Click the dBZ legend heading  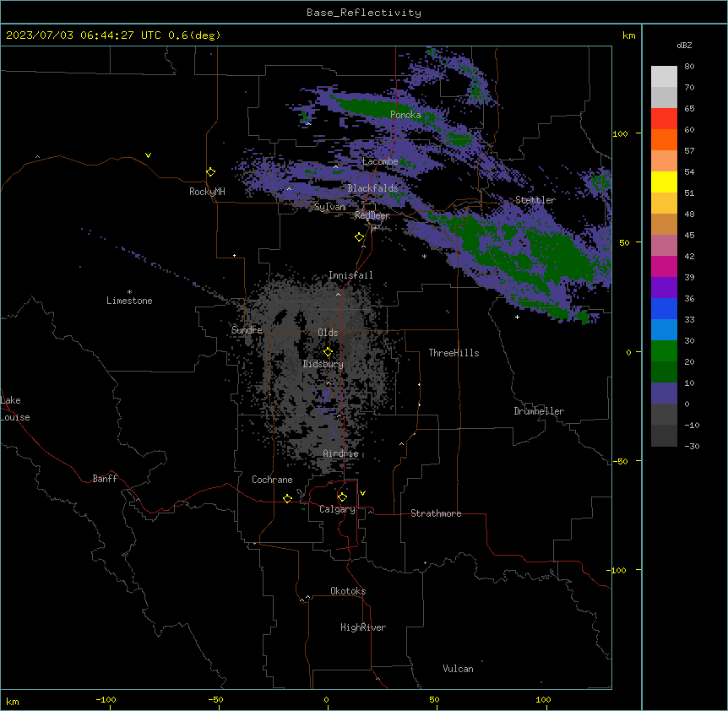(684, 45)
